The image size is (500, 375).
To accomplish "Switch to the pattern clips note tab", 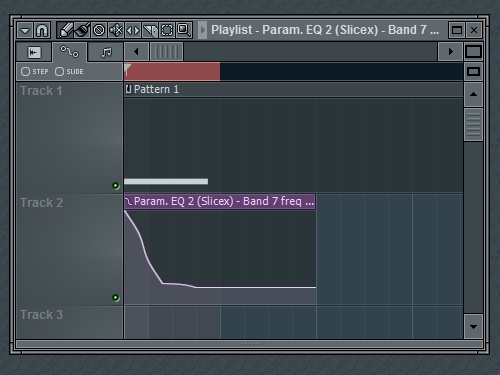I will (x=106, y=52).
